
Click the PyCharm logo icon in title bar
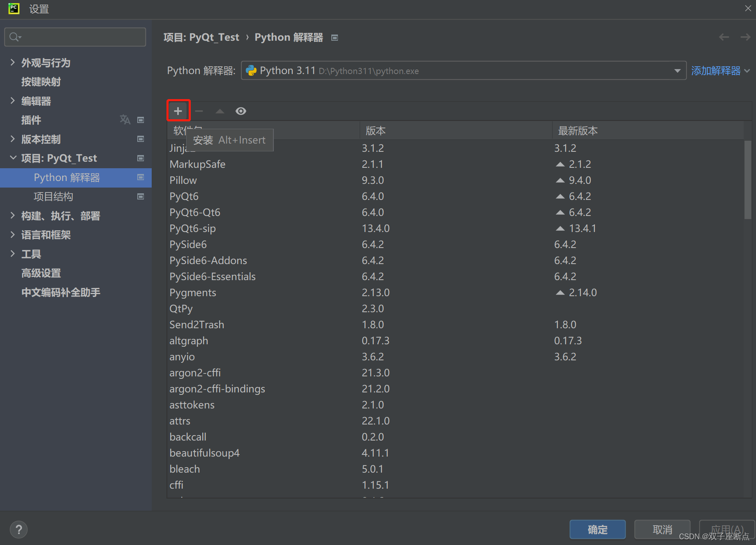(x=14, y=9)
